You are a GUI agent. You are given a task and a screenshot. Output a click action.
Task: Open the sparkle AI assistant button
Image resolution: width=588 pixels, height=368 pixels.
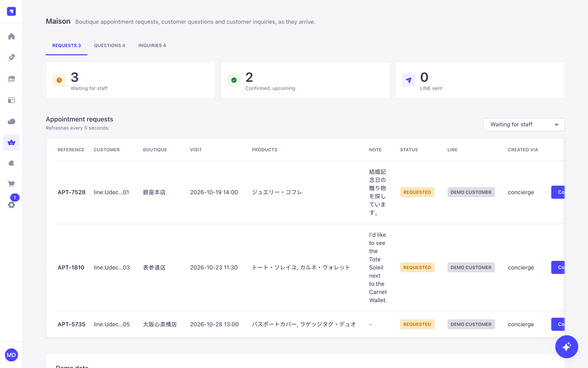(x=566, y=347)
